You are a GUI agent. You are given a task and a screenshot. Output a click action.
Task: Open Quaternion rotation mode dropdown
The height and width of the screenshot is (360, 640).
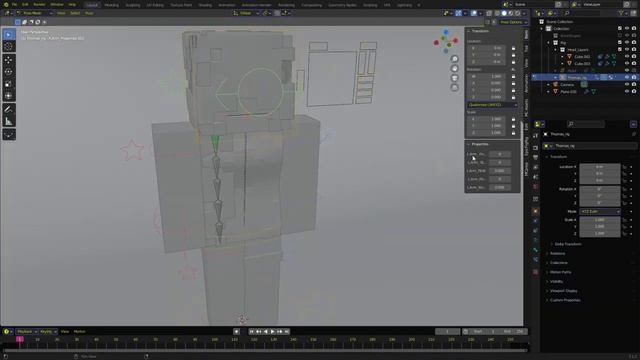pos(492,105)
